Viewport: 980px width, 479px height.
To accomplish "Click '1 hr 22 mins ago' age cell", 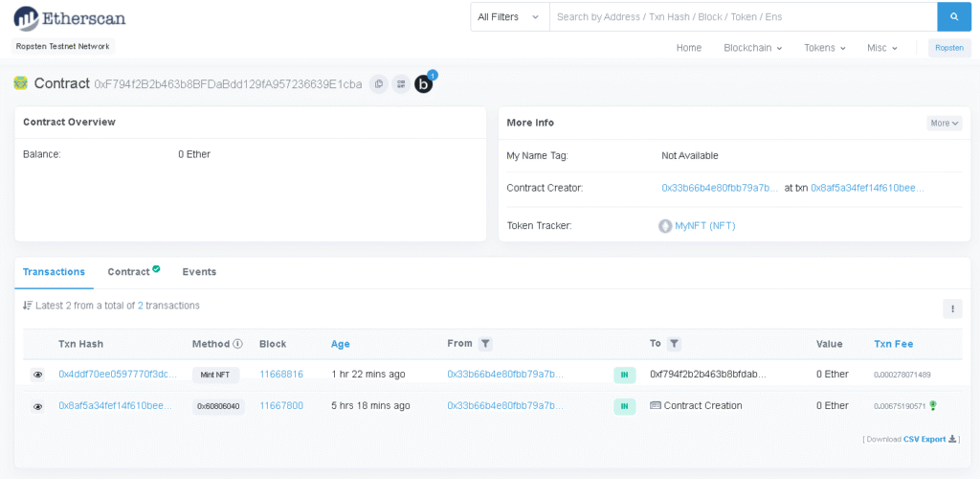I will pos(368,374).
